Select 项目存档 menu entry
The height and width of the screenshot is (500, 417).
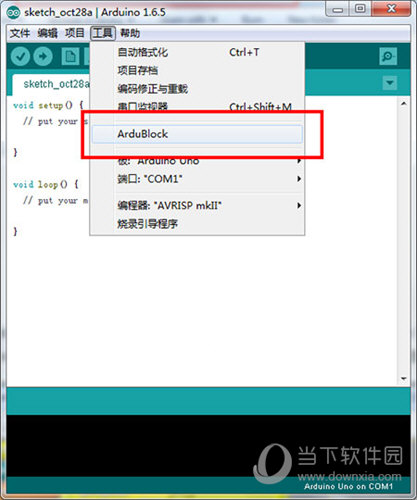pos(197,70)
